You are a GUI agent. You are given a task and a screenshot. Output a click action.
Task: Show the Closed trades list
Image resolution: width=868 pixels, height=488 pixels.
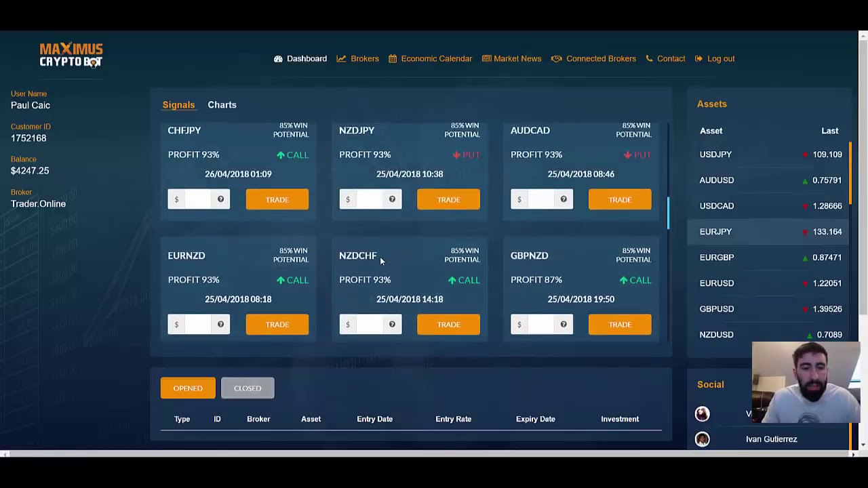tap(248, 388)
